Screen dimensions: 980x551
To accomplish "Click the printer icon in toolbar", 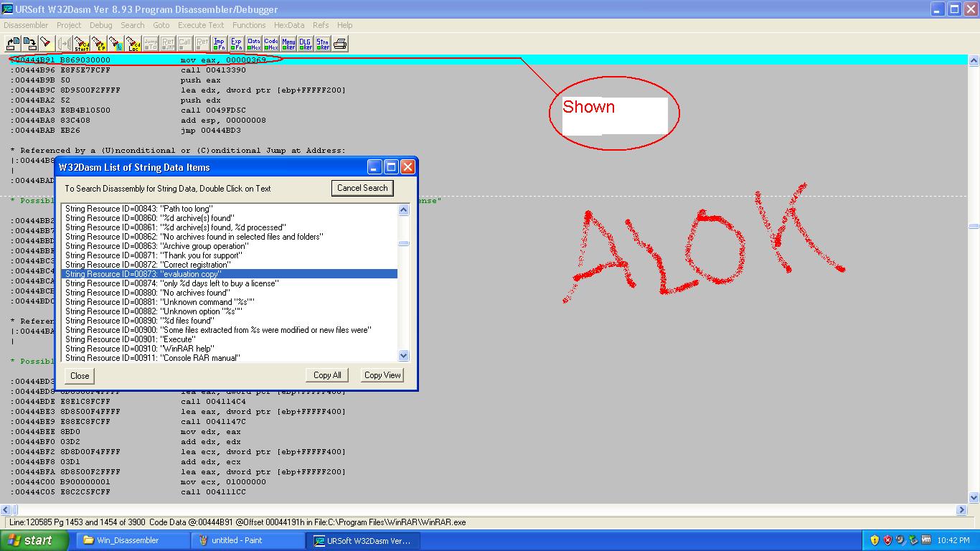I will tap(340, 44).
